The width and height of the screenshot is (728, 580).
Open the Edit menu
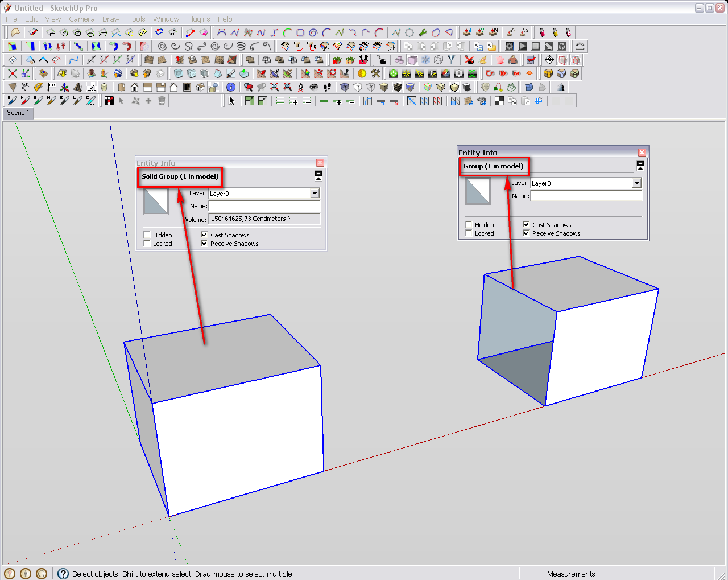[x=31, y=19]
